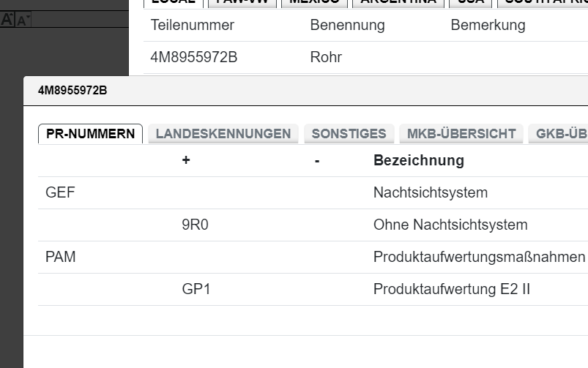
Task: Click the larger font size icon
Action: [x=7, y=20]
